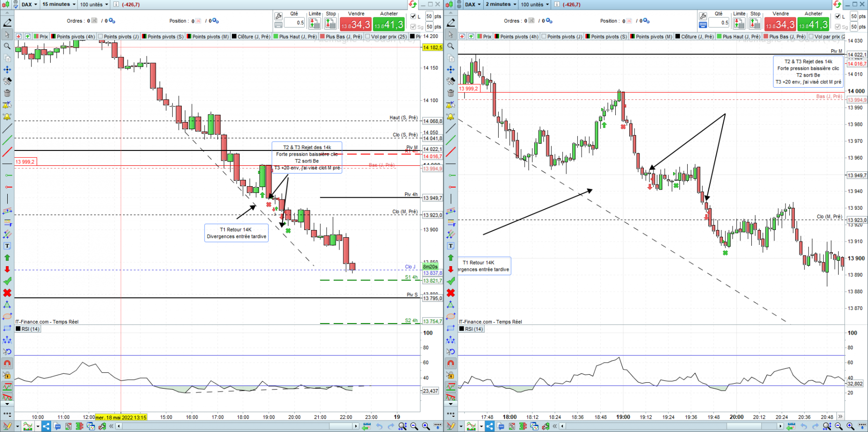Screen dimensions: 868x432
Task: Open the 100 unités dropdown in the 15 minutes chart
Action: (x=94, y=4)
